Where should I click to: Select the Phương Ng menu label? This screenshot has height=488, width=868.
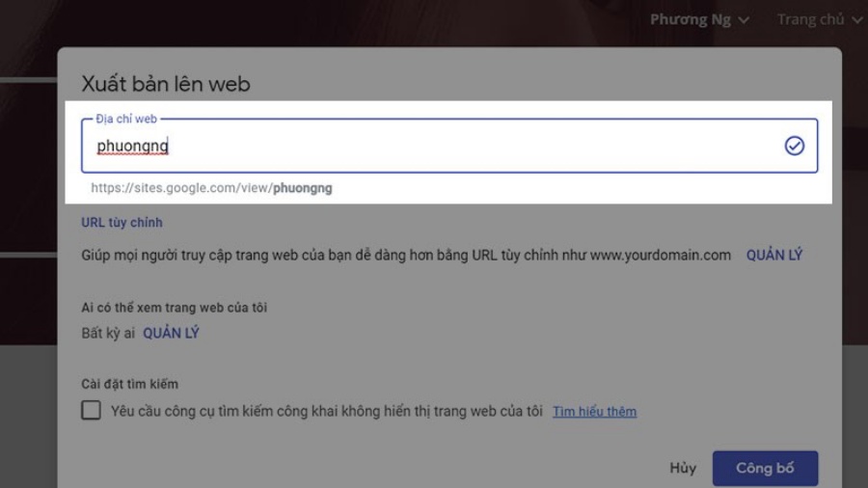(x=690, y=20)
